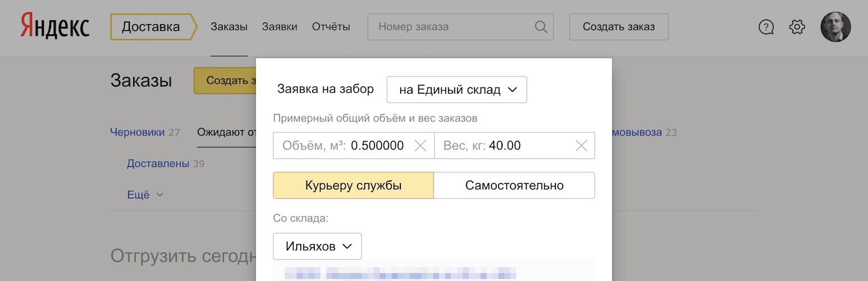Open the help question mark icon
Image resolution: width=868 pixels, height=281 pixels.
766,27
